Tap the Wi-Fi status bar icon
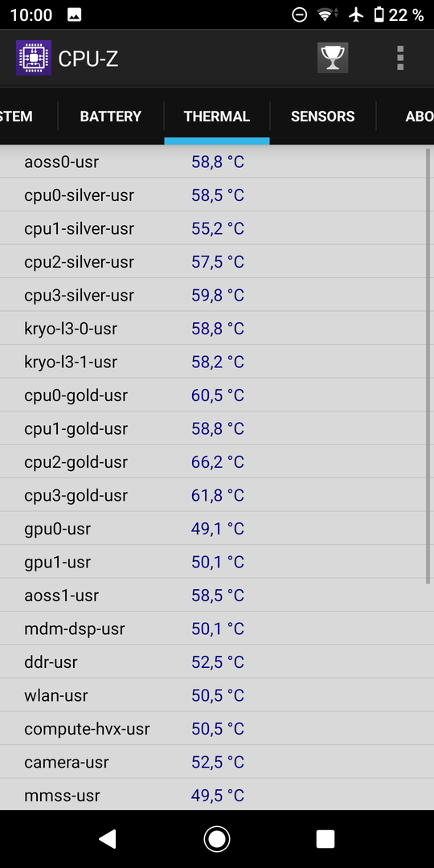434x868 pixels. point(325,15)
